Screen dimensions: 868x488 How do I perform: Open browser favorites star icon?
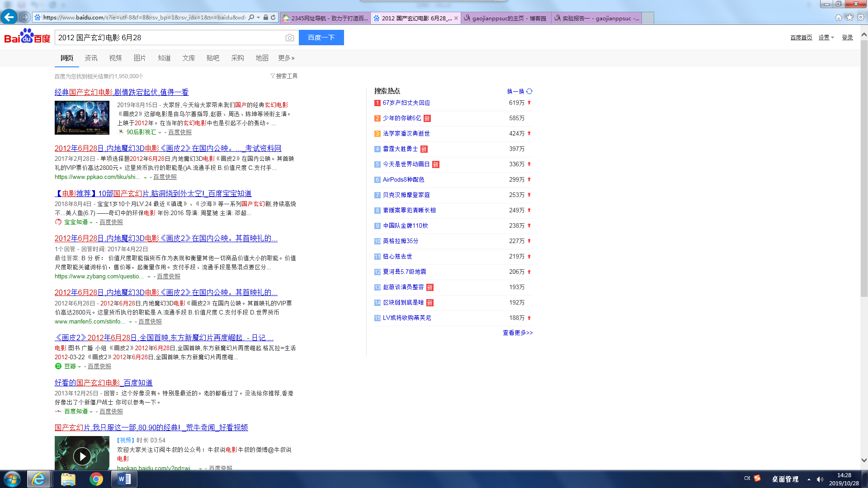(849, 18)
